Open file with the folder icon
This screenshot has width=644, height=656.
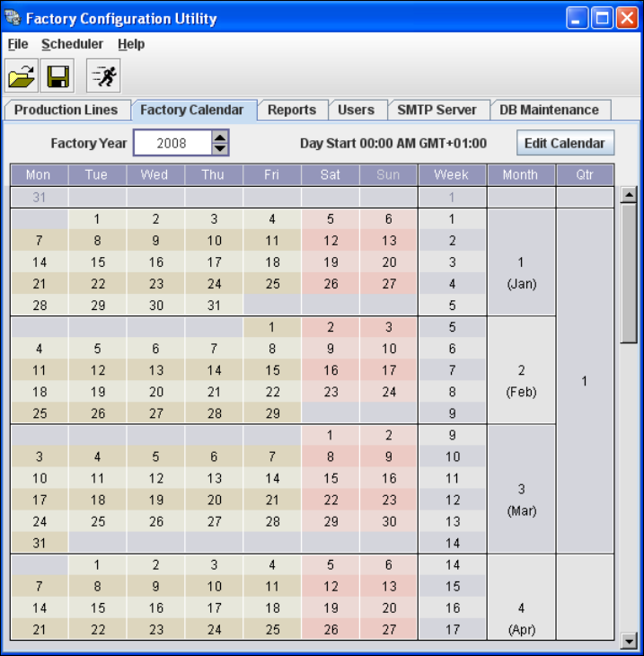(22, 76)
